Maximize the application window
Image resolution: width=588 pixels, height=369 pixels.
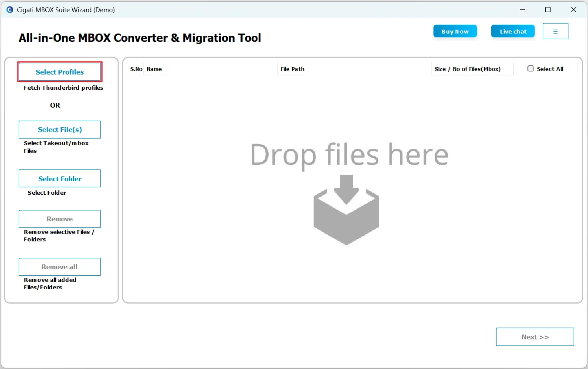pos(548,10)
